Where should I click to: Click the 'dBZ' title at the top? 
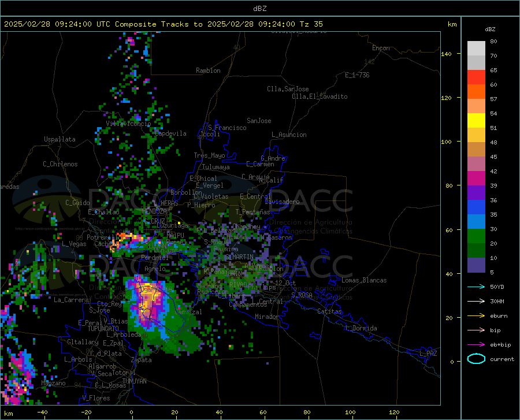[x=259, y=9]
